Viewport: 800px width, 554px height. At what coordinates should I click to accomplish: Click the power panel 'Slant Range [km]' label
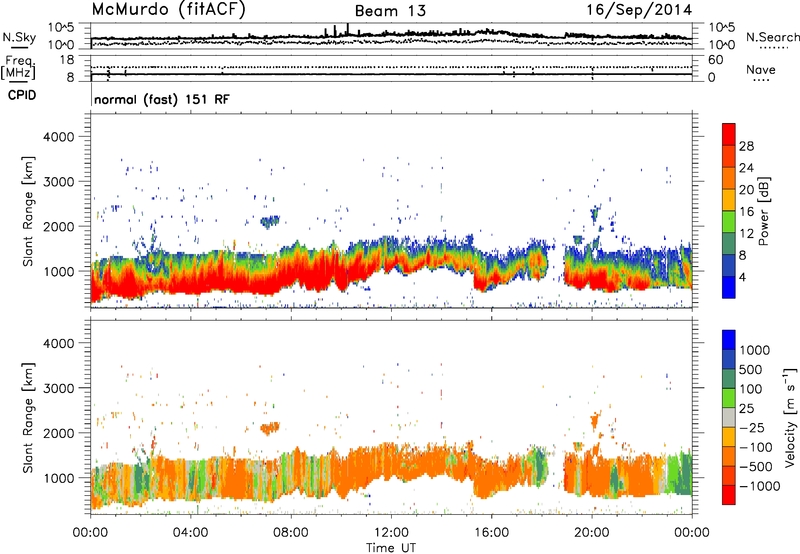point(28,211)
